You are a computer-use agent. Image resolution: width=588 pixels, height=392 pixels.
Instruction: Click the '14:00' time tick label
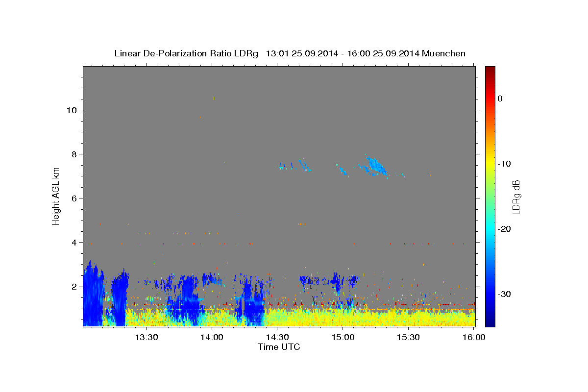212,337
